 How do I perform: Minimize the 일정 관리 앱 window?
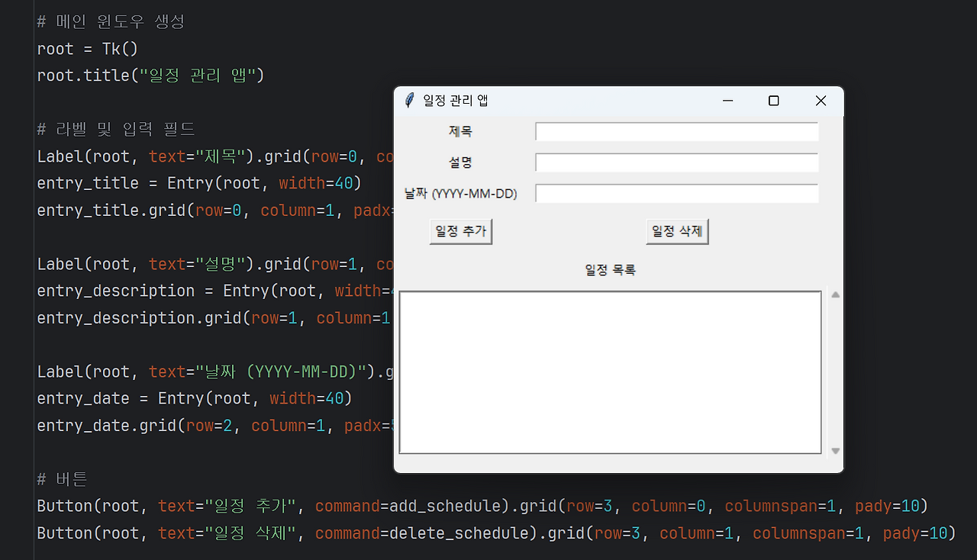727,100
